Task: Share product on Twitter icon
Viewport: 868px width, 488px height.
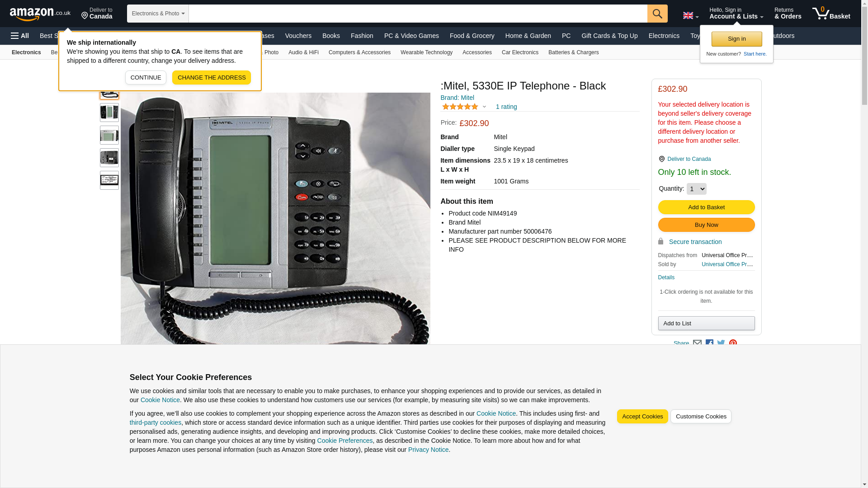Action: (x=721, y=343)
